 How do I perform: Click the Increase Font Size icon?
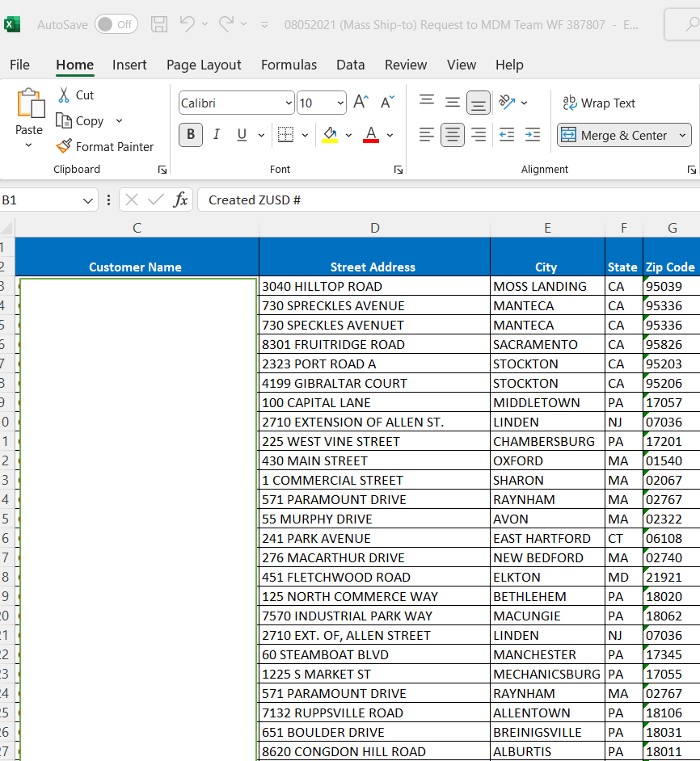pos(361,103)
